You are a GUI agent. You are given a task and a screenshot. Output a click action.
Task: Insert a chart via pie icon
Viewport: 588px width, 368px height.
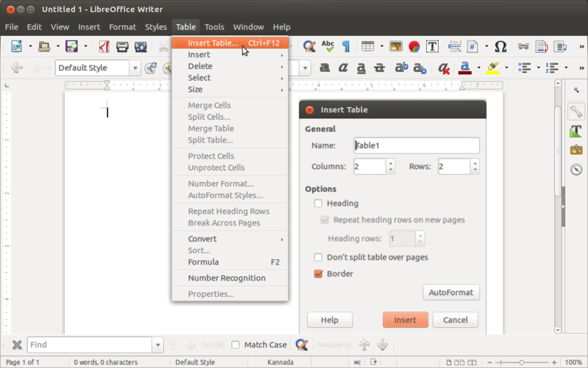414,46
